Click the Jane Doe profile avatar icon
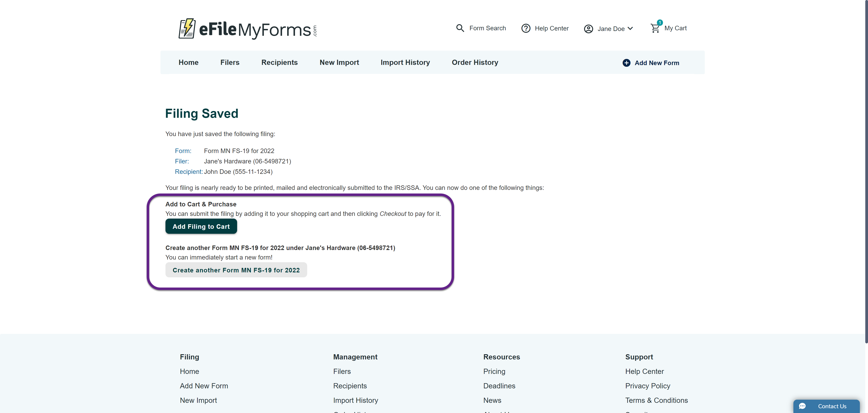The image size is (868, 413). click(x=588, y=29)
